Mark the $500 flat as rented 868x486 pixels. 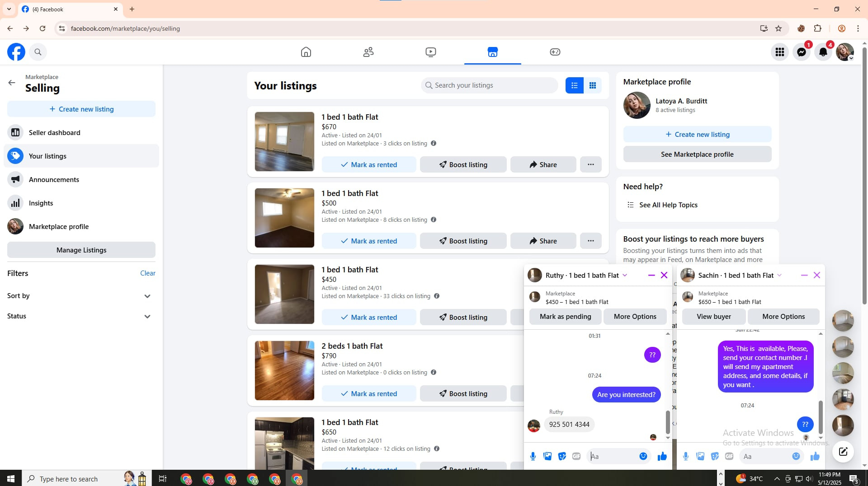coord(369,241)
